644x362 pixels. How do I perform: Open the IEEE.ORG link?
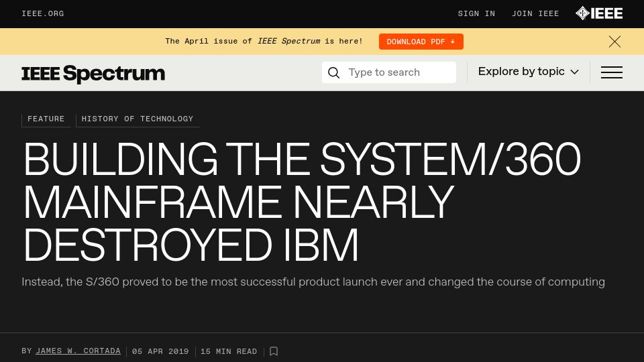(43, 13)
